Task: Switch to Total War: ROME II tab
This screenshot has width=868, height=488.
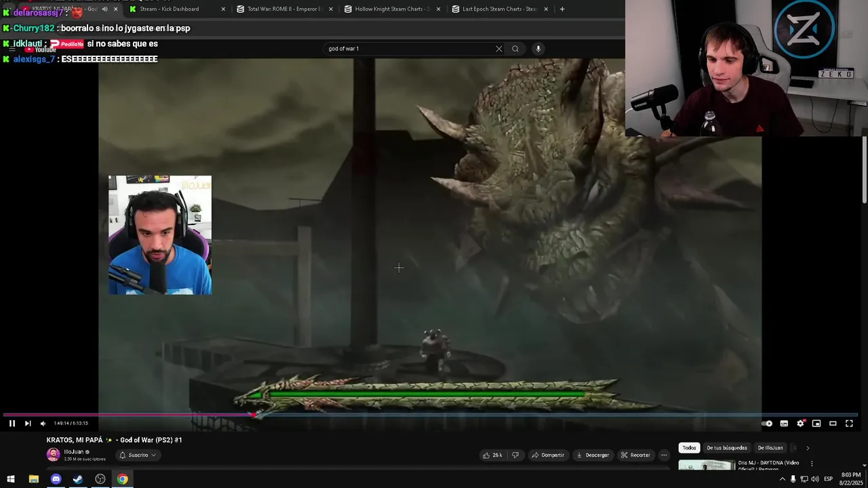Action: pyautogui.click(x=284, y=9)
